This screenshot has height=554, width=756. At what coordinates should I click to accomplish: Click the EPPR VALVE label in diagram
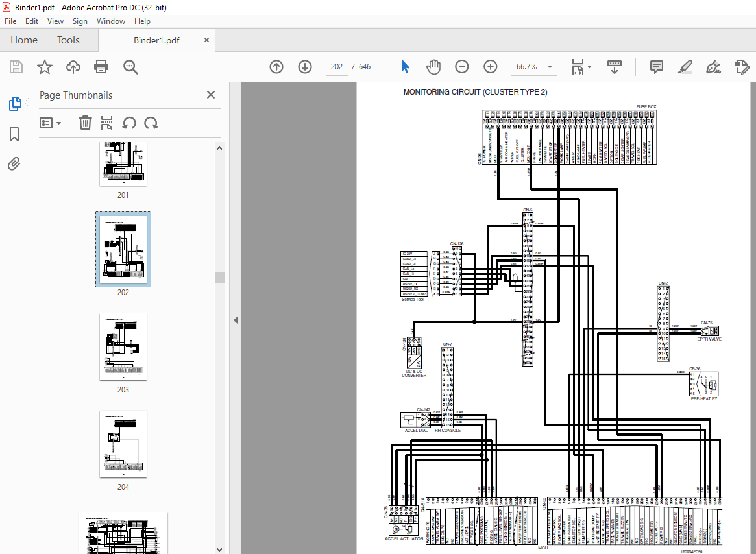709,339
